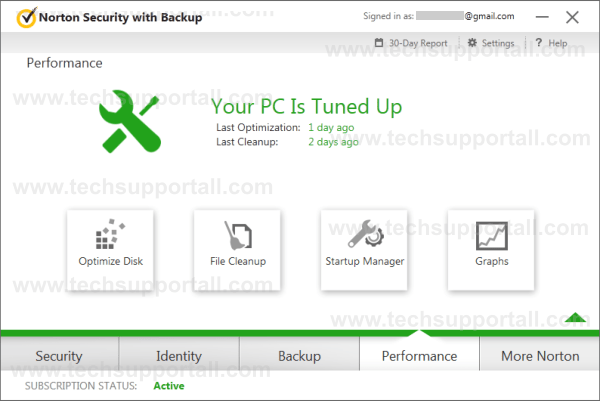This screenshot has width=600, height=401.
Task: Select the Performance tab
Action: click(x=419, y=355)
